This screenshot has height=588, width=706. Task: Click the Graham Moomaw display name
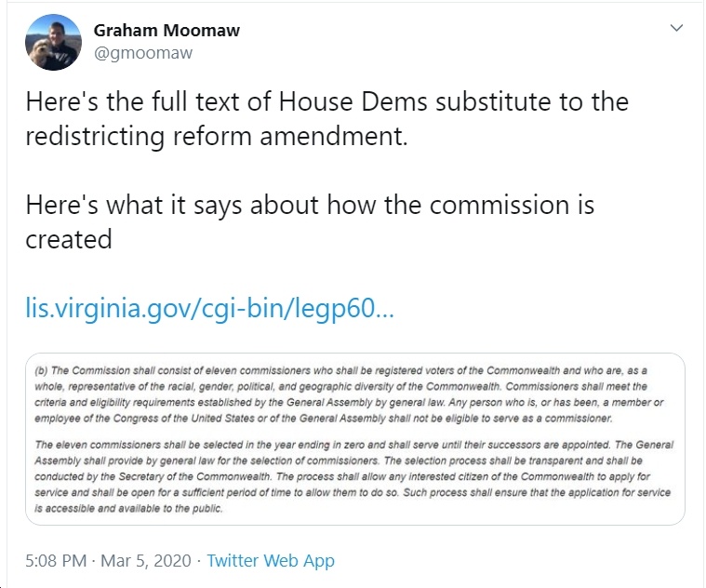tap(167, 30)
